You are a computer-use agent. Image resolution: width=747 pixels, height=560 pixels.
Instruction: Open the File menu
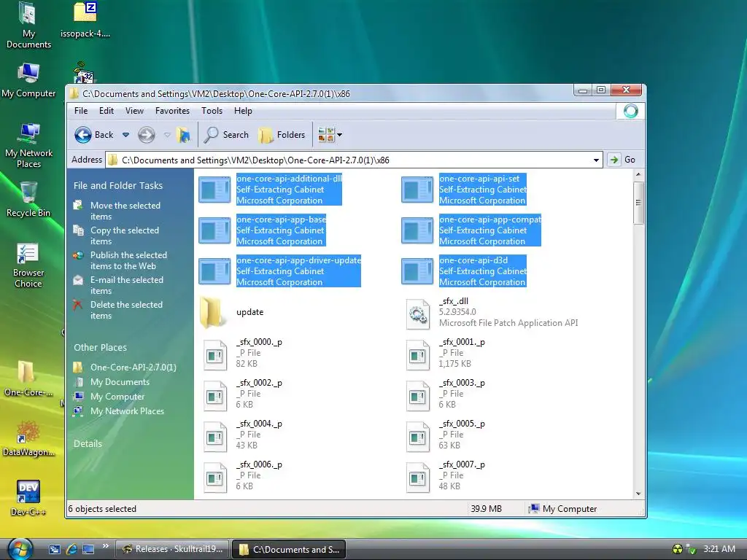click(81, 111)
